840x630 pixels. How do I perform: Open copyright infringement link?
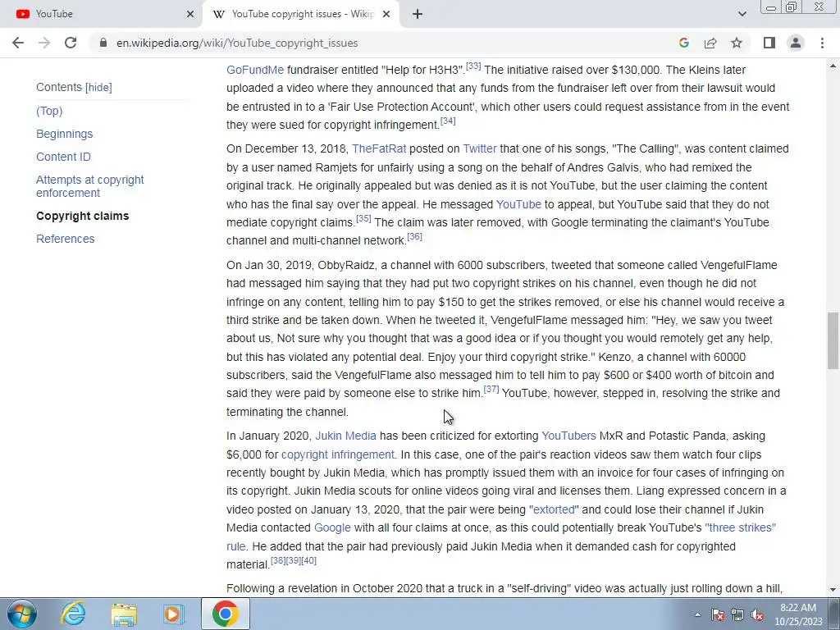[337, 454]
